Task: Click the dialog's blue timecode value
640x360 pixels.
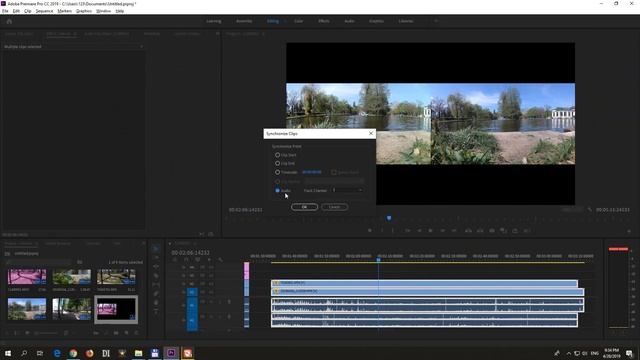Action: tap(312, 172)
